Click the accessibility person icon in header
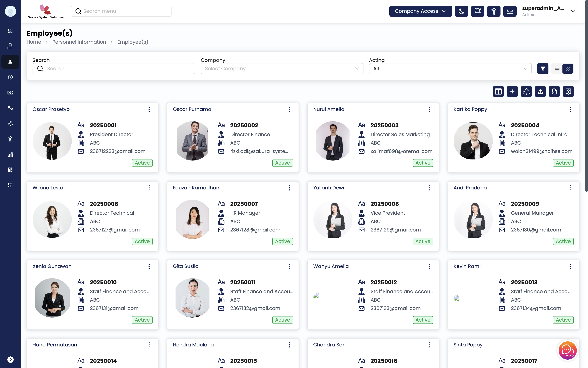Viewport: 588px width, 368px height. tap(494, 11)
